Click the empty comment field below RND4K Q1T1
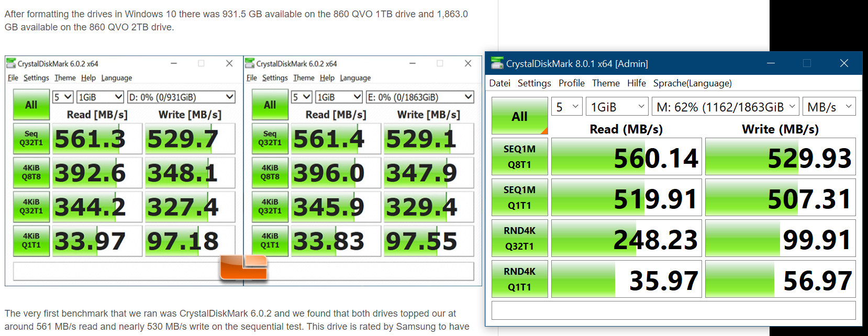 (x=673, y=310)
